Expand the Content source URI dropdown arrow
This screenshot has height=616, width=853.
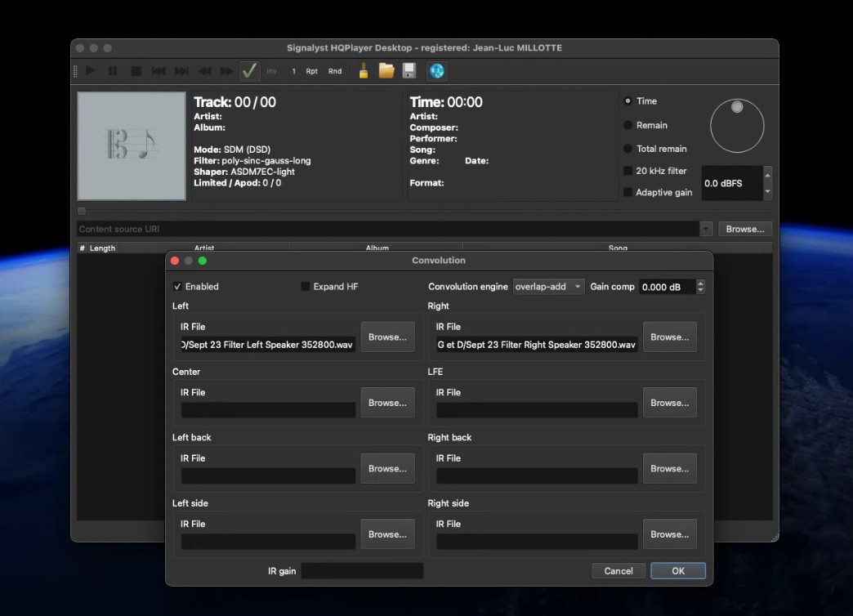point(706,229)
